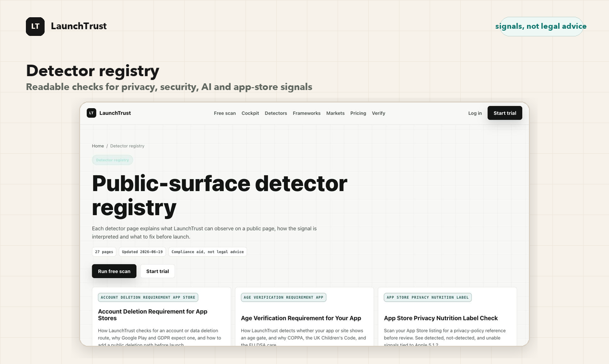Select the Verify nav item
The image size is (609, 364).
coord(378,114)
